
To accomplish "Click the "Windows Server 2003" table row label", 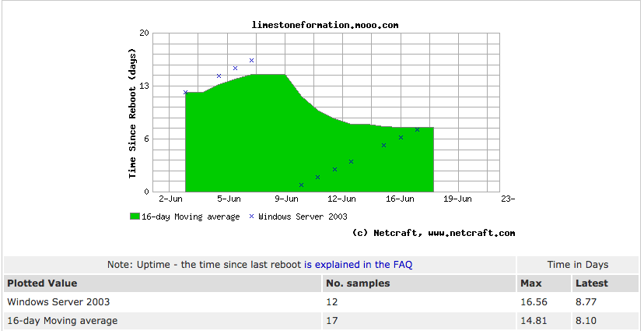I will click(x=58, y=302).
